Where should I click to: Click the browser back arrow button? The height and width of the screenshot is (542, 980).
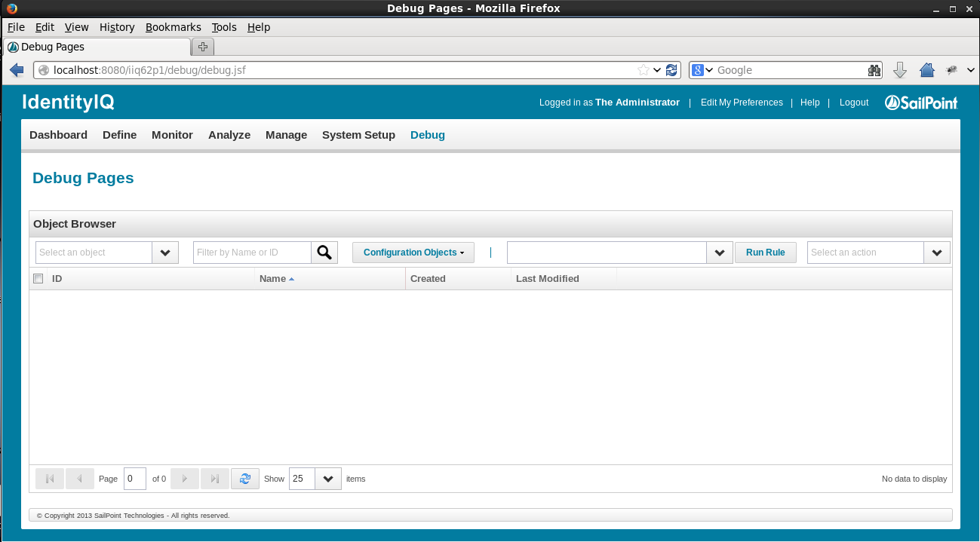[x=17, y=70]
